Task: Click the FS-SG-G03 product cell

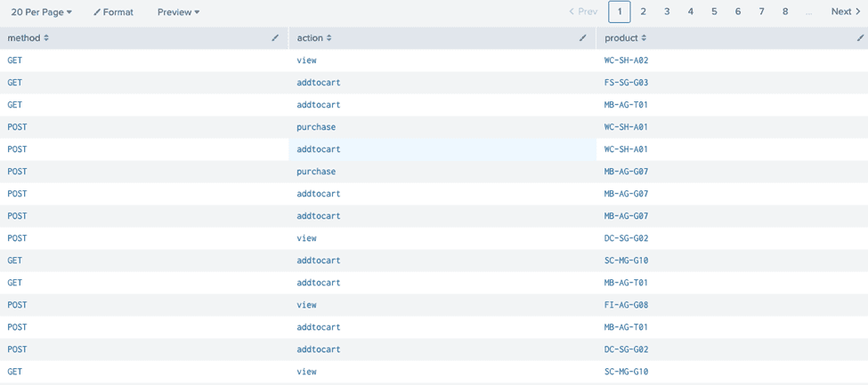Action: (x=626, y=83)
